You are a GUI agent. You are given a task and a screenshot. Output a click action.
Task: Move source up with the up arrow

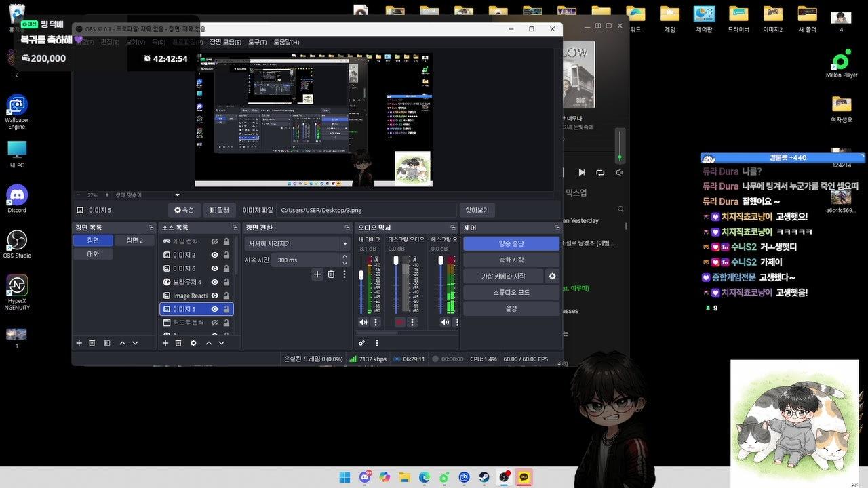[209, 343]
